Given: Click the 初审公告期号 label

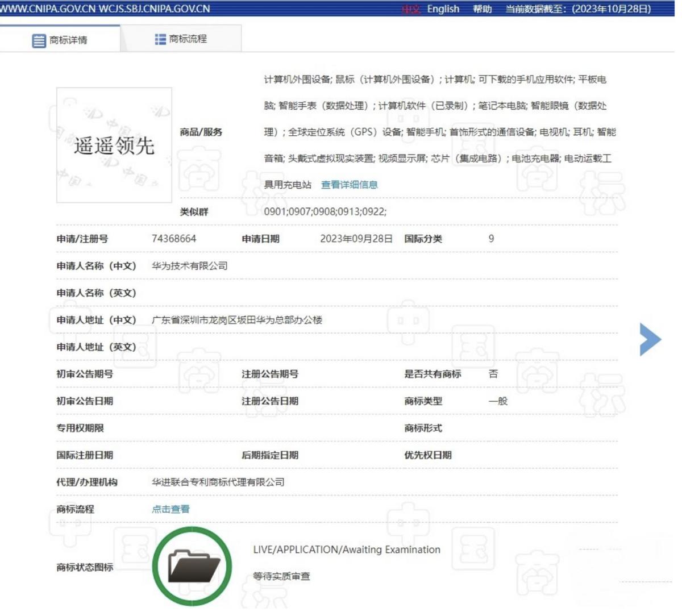Looking at the screenshot, I should tap(85, 374).
